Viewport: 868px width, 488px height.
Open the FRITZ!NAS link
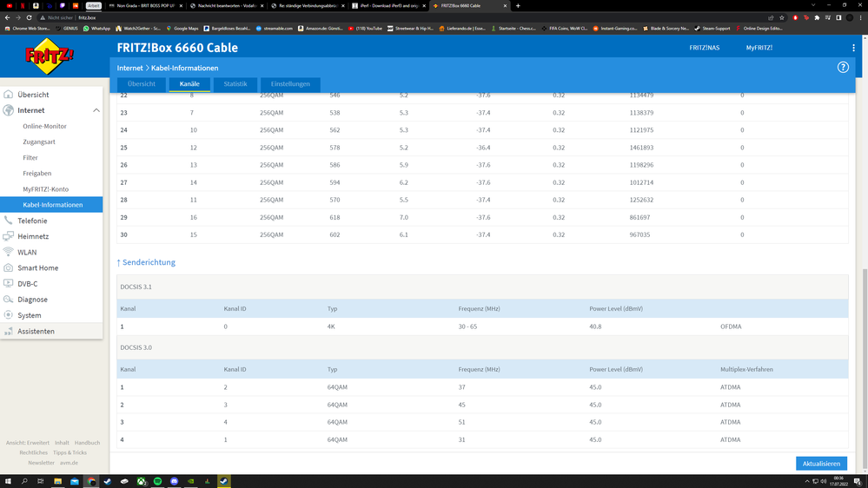point(704,48)
